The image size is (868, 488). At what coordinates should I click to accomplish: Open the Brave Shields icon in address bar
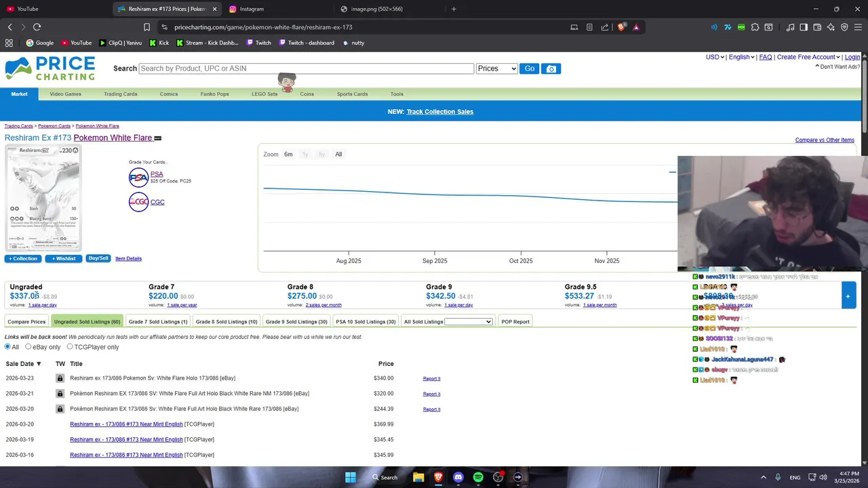click(x=620, y=27)
